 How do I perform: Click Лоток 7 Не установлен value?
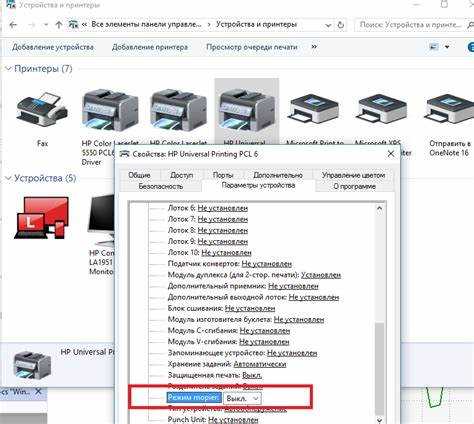[223, 219]
